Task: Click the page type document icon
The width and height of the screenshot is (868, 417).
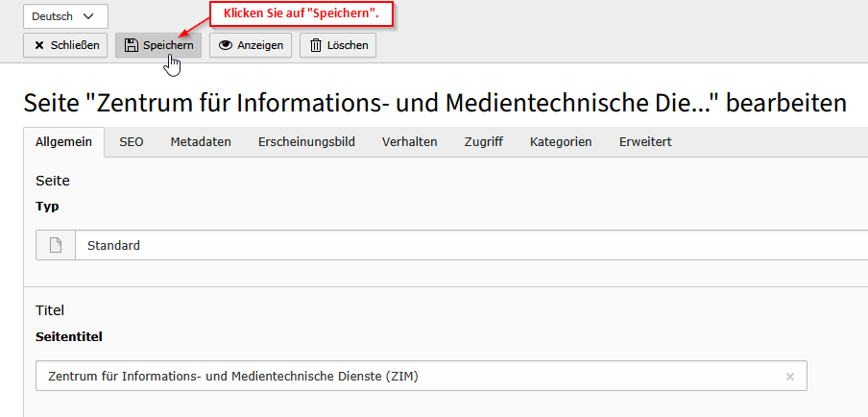Action: click(x=56, y=245)
